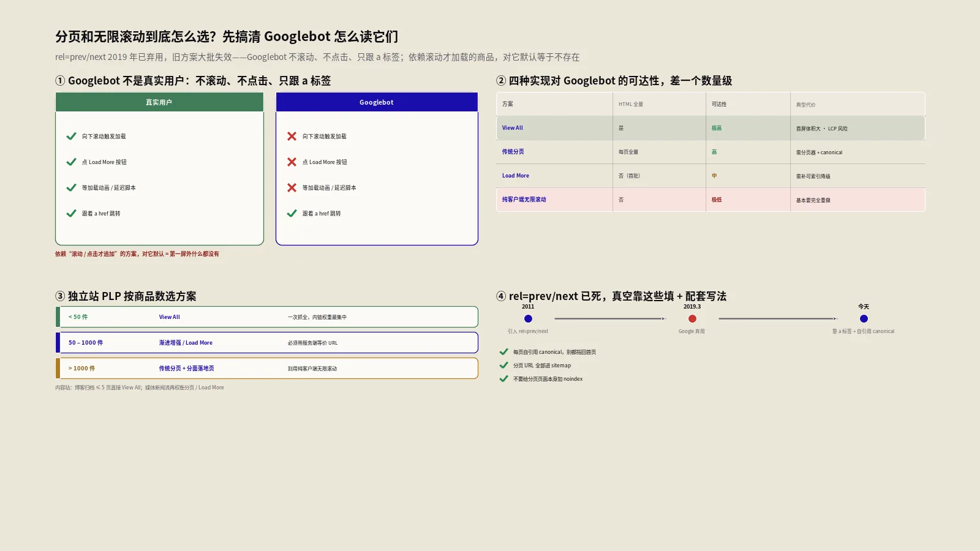Click the check icon next to 每页自引用 canonical
This screenshot has height=551, width=980.
click(x=503, y=351)
